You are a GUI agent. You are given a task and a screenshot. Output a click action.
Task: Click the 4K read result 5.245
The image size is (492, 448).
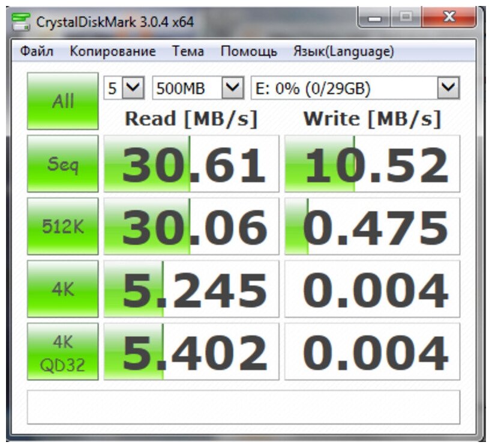[191, 289]
